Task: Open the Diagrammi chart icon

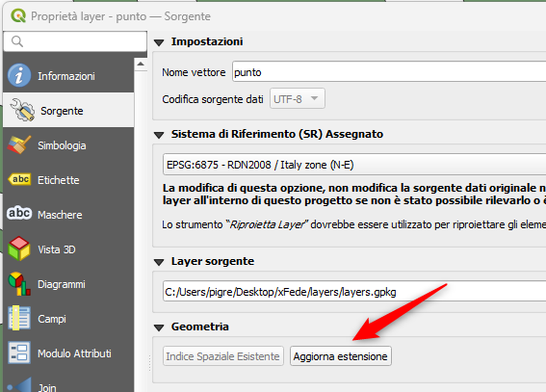Action: click(19, 284)
